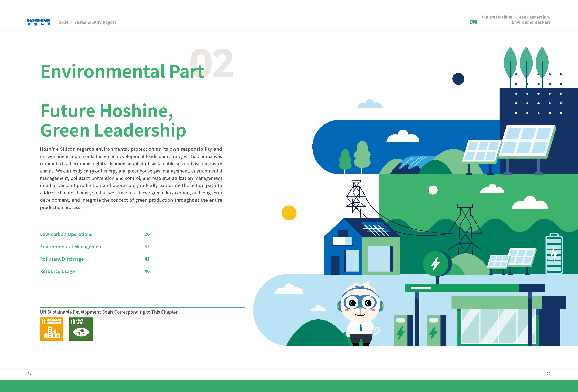Click the Sustainability Report header text
Viewport: 578px width, 392px height.
95,22
